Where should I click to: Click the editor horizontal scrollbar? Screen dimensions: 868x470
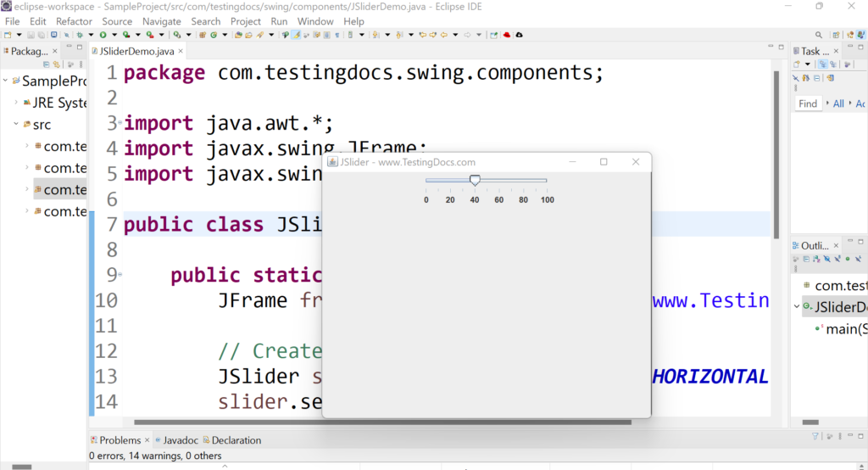coord(382,422)
